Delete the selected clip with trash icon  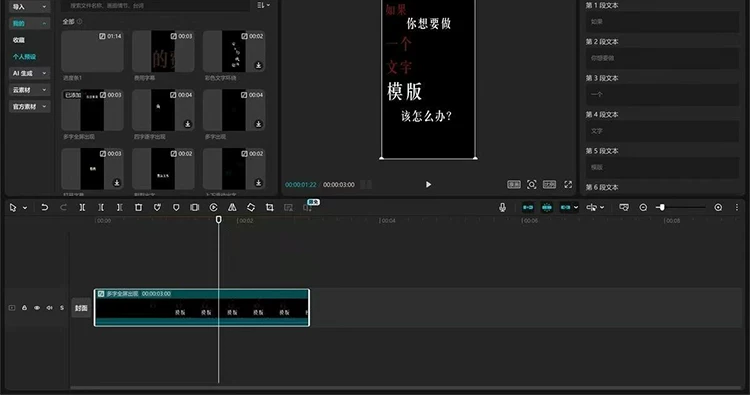(138, 207)
